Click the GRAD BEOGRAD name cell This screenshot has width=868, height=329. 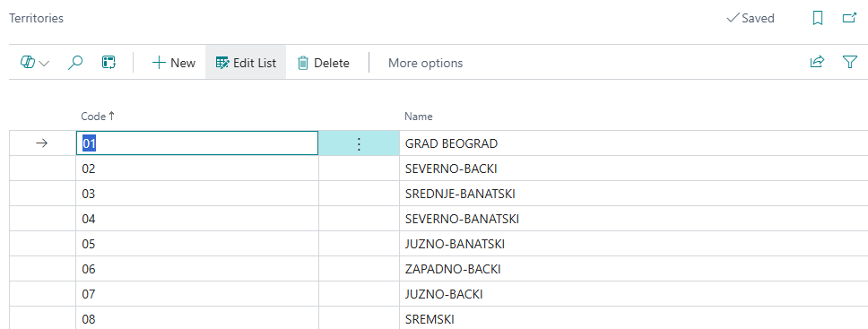pos(633,143)
